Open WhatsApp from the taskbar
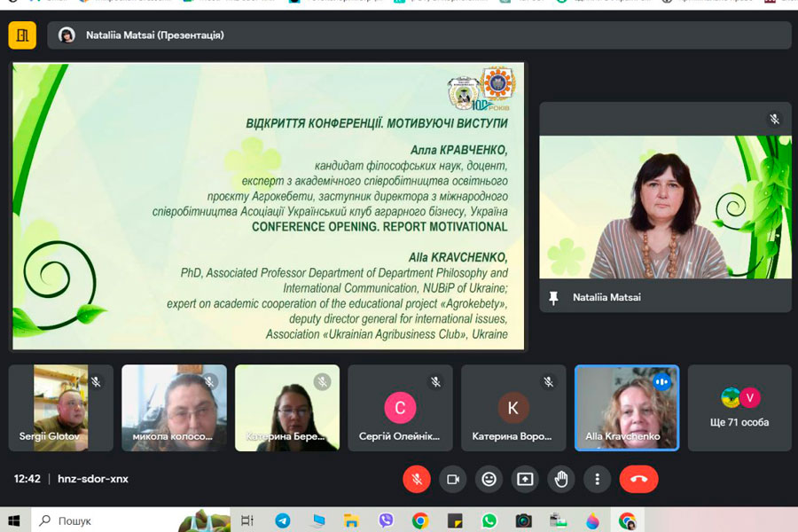 pos(489,520)
